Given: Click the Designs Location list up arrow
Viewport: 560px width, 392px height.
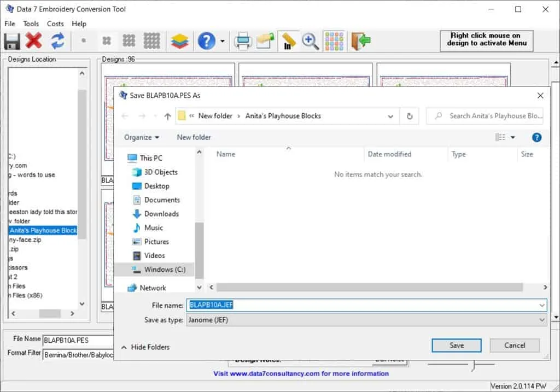Looking at the screenshot, I should click(82, 73).
